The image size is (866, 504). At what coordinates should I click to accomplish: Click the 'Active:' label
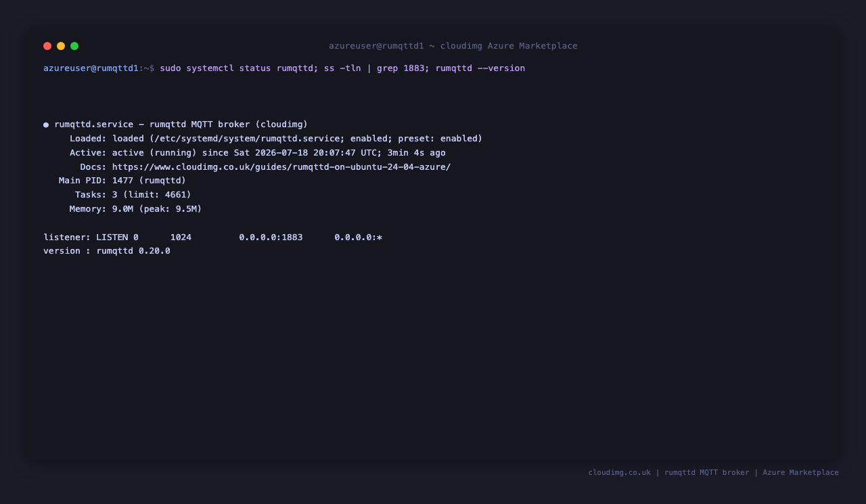88,153
